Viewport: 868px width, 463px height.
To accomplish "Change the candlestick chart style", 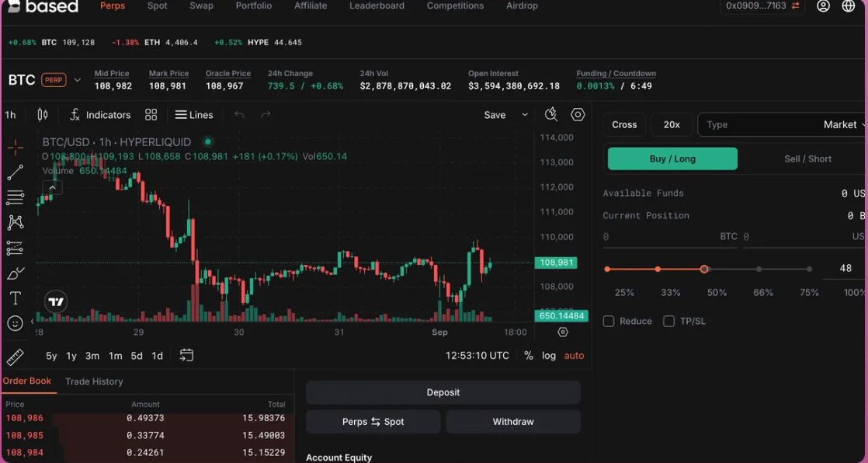I will point(42,115).
